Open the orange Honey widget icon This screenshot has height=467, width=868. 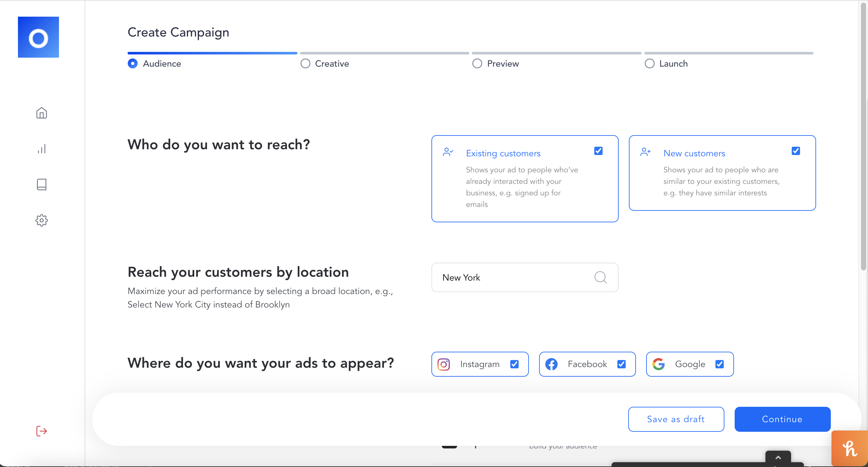coord(849,448)
